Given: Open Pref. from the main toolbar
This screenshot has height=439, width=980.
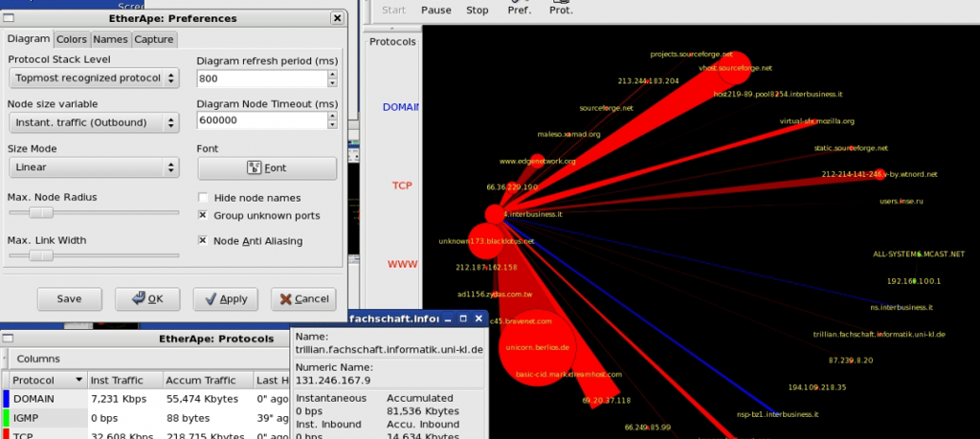Looking at the screenshot, I should point(520,8).
